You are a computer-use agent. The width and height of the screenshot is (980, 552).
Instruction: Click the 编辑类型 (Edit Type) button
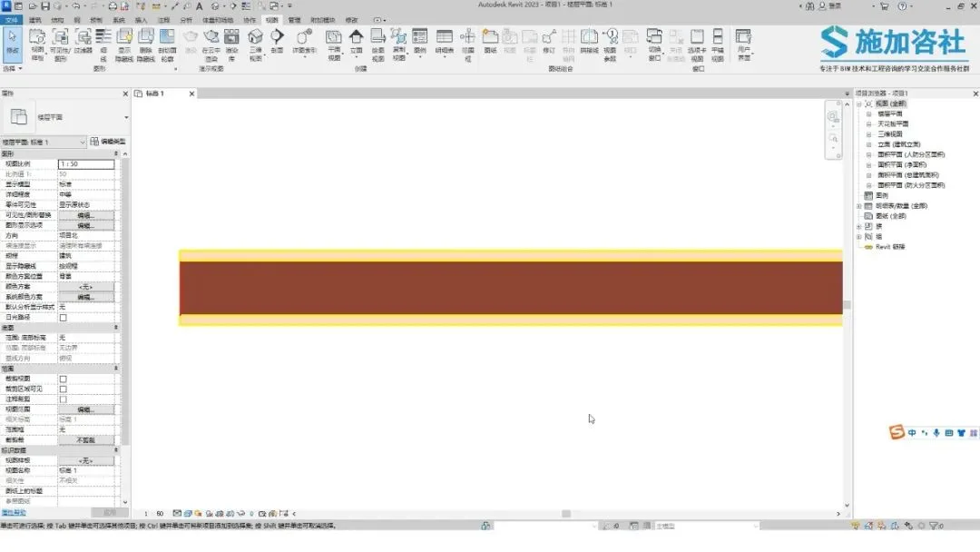coord(108,142)
